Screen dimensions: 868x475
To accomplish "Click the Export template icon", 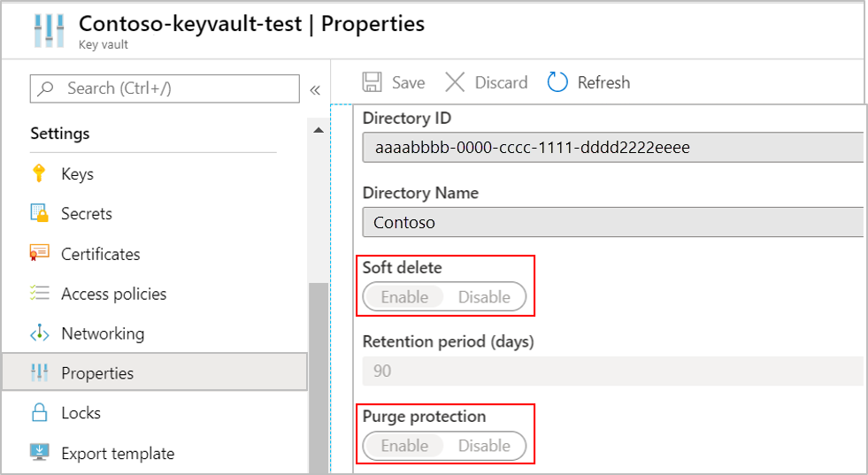I will [x=39, y=453].
